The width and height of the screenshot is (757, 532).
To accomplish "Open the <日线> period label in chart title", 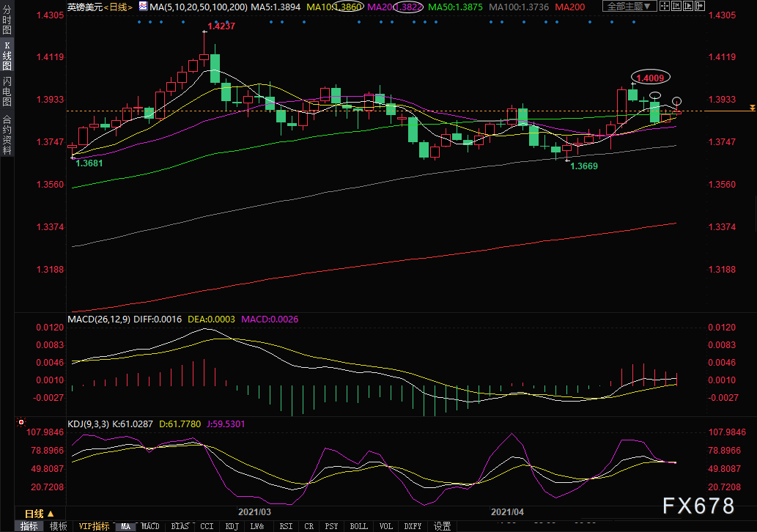I will (x=117, y=7).
